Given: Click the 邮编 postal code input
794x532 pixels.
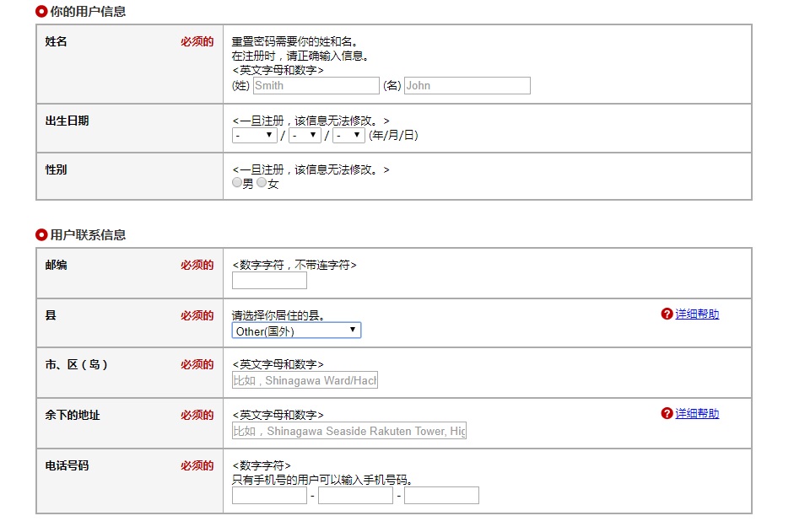Looking at the screenshot, I should coord(269,281).
